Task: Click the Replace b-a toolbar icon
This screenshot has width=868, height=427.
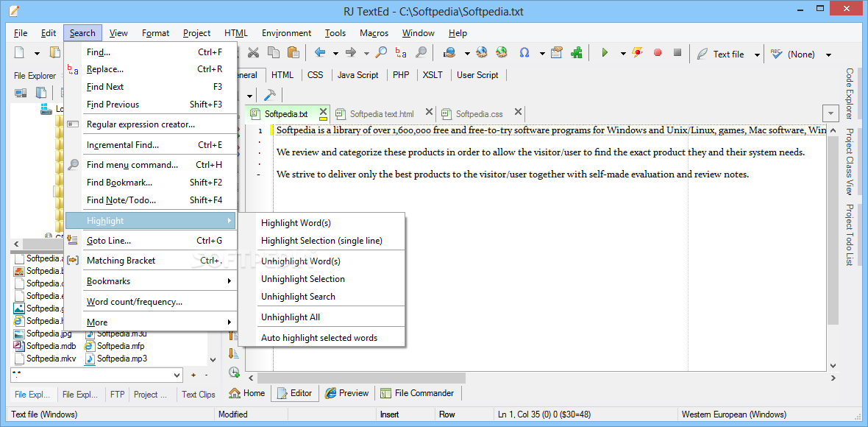Action: (401, 52)
